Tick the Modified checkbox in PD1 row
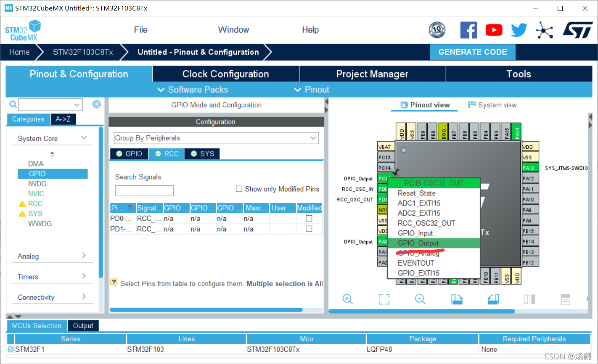Viewport: 598px width, 364px height. point(309,229)
